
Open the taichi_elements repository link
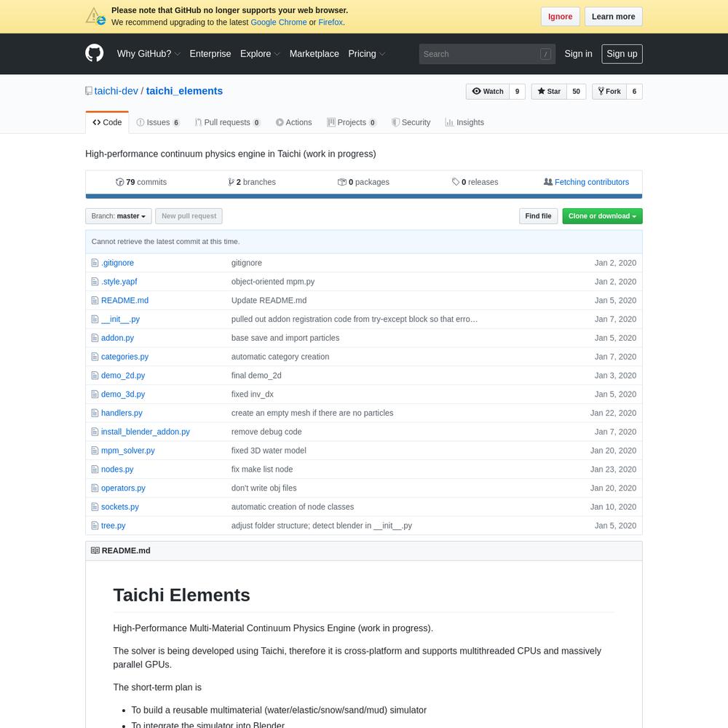click(184, 91)
